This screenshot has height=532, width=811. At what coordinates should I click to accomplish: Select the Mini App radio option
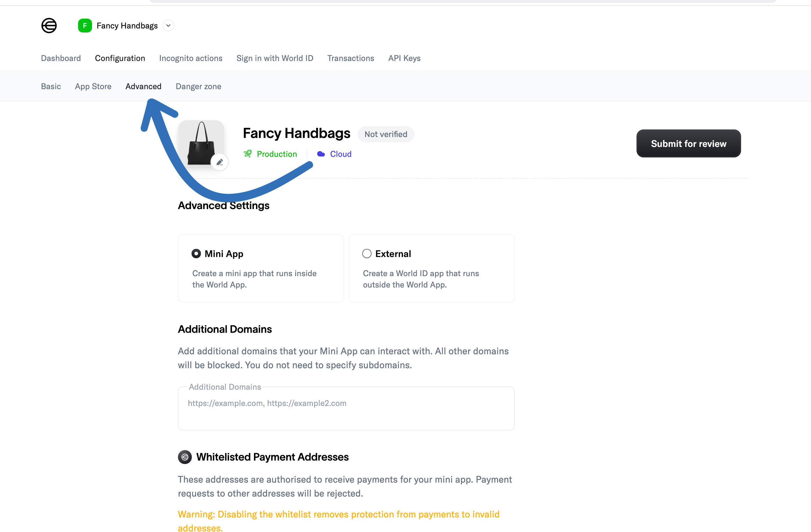pyautogui.click(x=196, y=254)
